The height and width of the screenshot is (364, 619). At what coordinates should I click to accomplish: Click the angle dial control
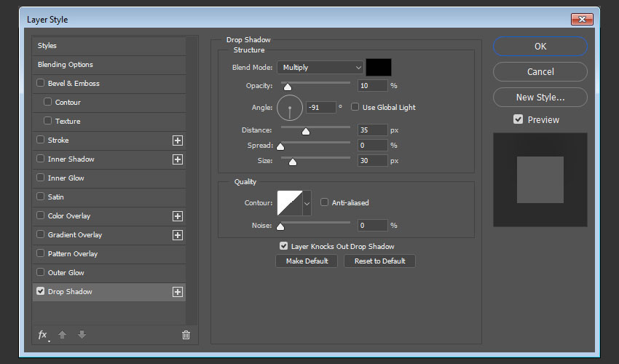point(290,108)
